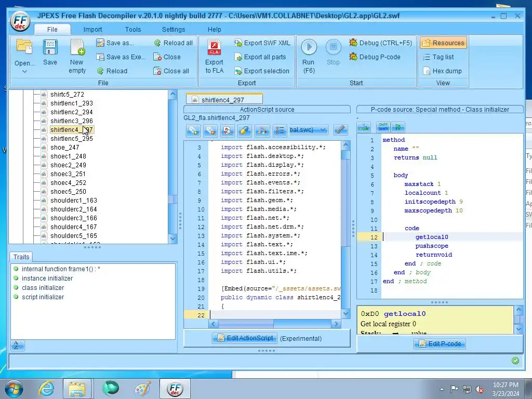Image resolution: width=532 pixels, height=399 pixels.
Task: Open the File ribbon tab
Action: click(x=52, y=29)
